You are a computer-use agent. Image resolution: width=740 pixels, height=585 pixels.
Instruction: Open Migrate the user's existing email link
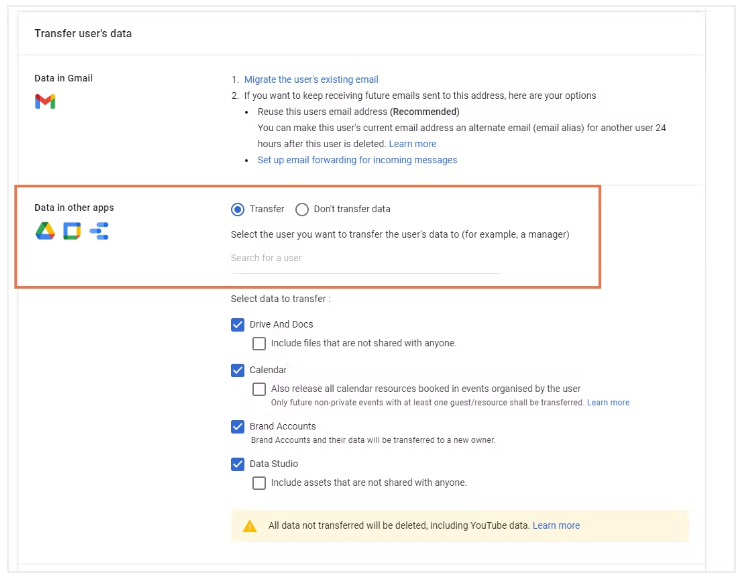(x=311, y=79)
